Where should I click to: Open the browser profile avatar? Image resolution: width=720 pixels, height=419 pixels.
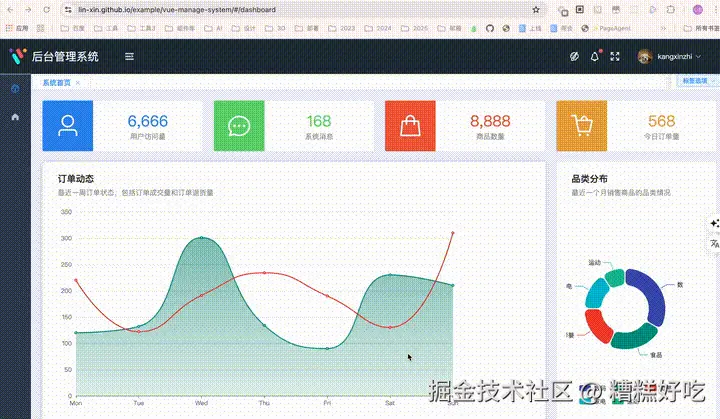pos(698,10)
